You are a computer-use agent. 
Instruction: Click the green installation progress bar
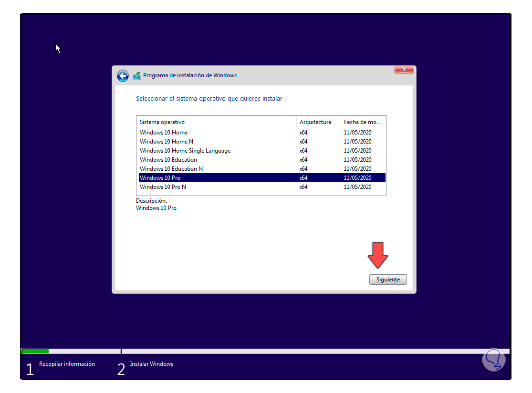[35, 352]
